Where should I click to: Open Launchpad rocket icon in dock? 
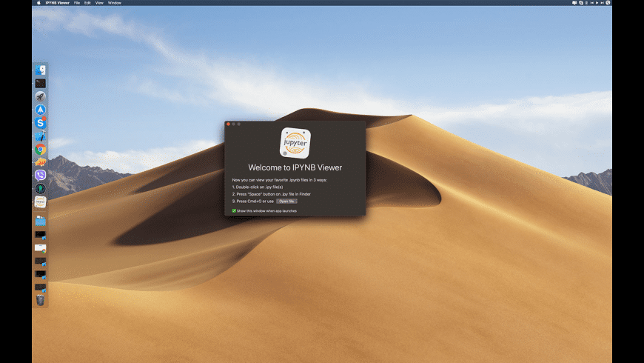coord(40,96)
